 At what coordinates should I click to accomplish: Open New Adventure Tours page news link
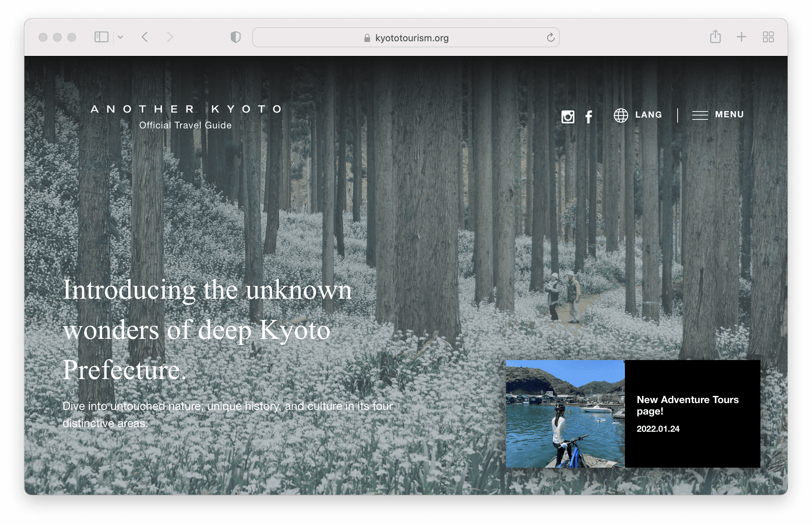pyautogui.click(x=688, y=405)
